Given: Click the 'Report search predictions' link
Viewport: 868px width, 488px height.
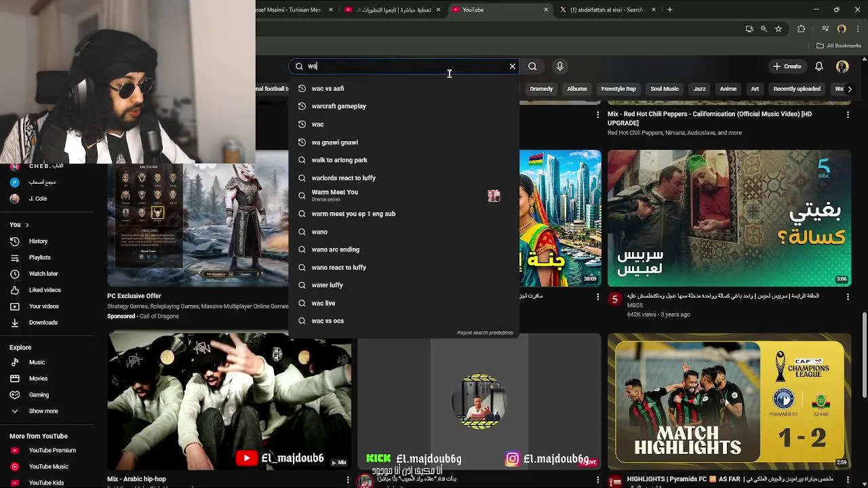Looking at the screenshot, I should (485, 333).
